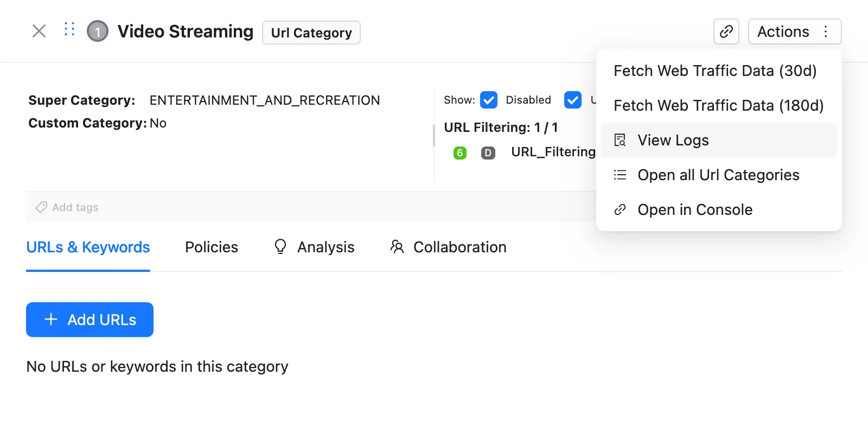Click the Add URLs button
The image size is (868, 445).
tap(90, 320)
